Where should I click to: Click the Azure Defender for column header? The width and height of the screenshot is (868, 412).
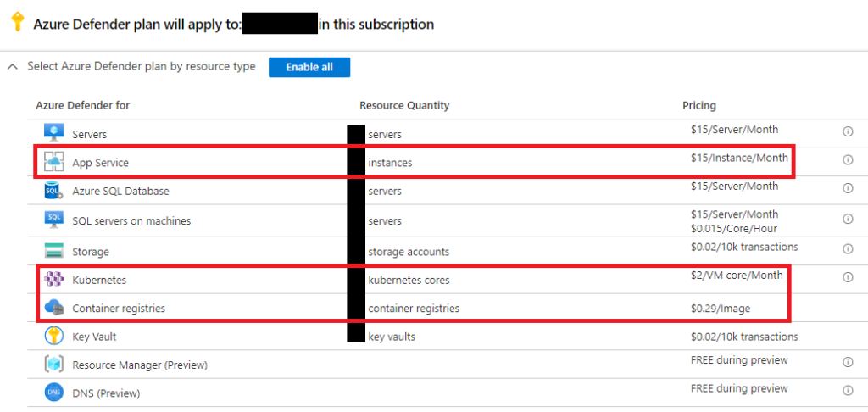[x=82, y=105]
